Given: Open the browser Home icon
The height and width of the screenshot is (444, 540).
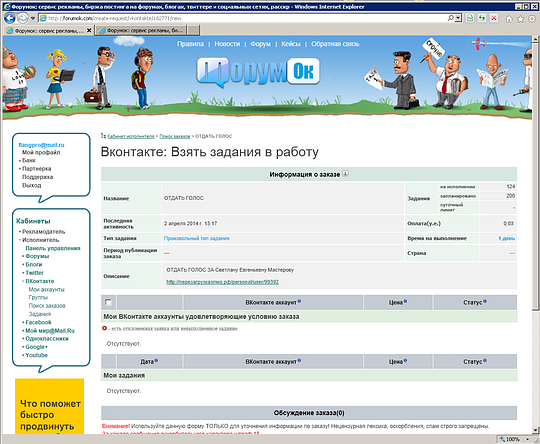Looking at the screenshot, I should pos(509,19).
